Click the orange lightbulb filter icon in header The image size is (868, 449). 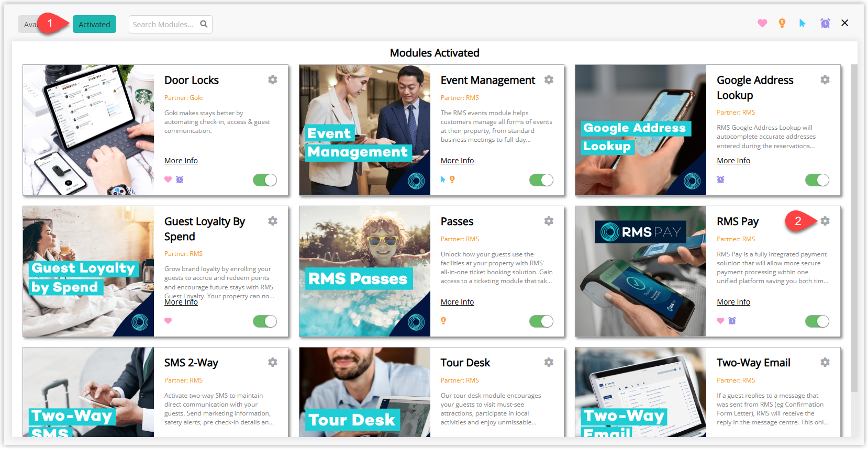(x=782, y=23)
